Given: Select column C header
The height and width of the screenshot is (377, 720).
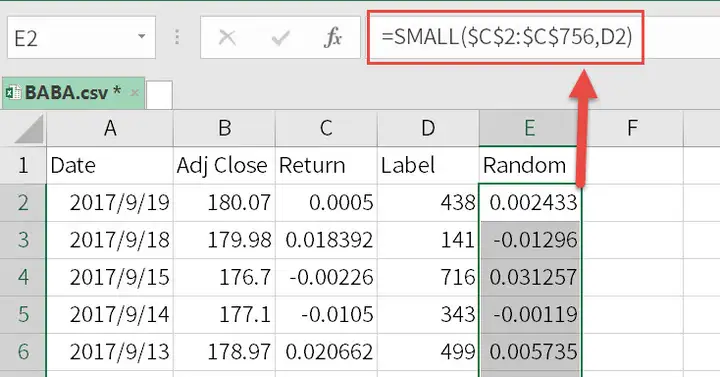Looking at the screenshot, I should click(326, 128).
